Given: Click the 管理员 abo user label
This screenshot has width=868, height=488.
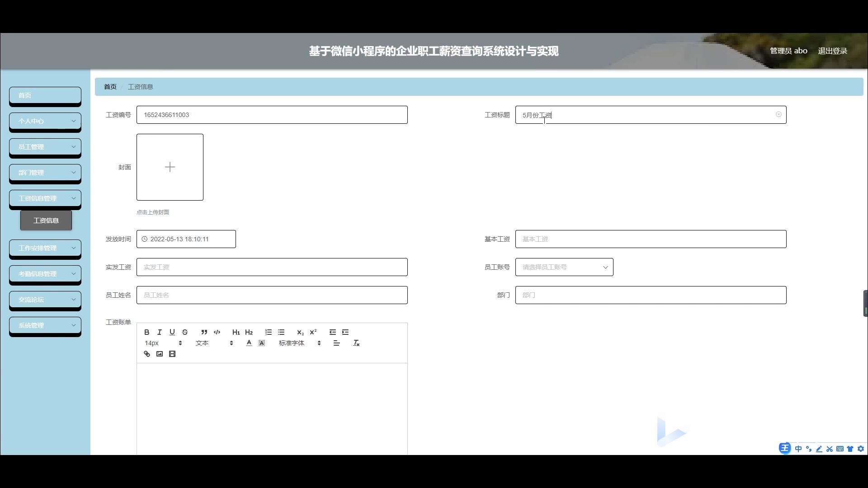Looking at the screenshot, I should click(788, 51).
